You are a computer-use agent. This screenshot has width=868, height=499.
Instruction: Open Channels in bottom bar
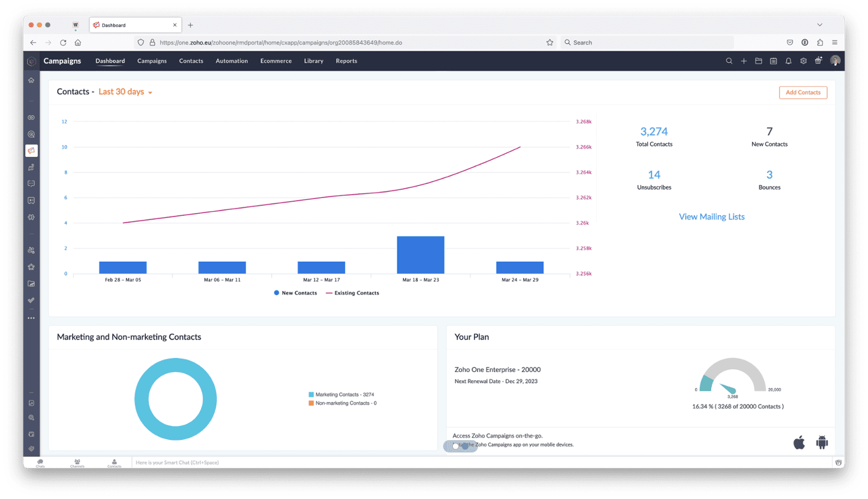77,463
